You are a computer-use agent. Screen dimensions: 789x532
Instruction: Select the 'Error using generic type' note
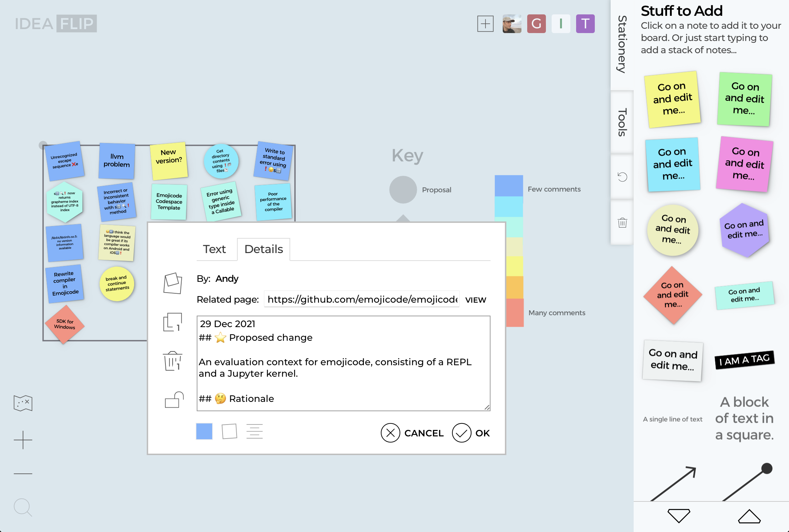tap(221, 202)
